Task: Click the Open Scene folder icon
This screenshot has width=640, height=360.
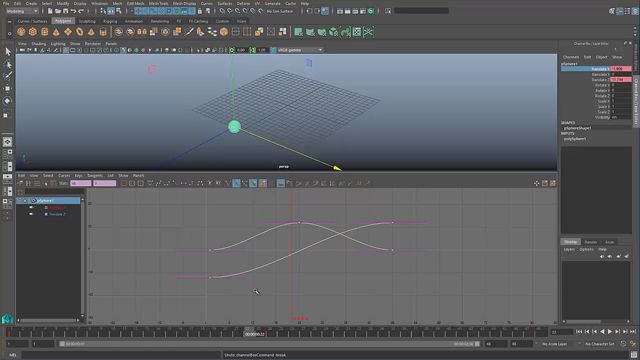Action: [x=58, y=11]
